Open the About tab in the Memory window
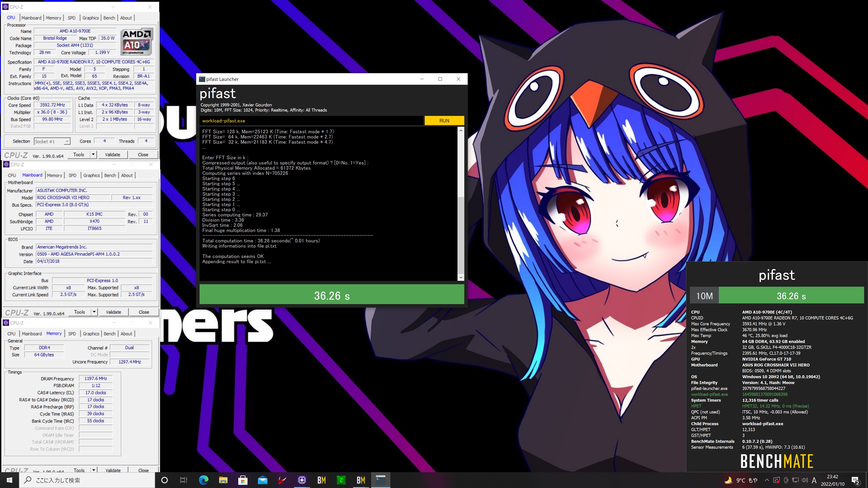The width and height of the screenshot is (868, 488). click(x=126, y=334)
